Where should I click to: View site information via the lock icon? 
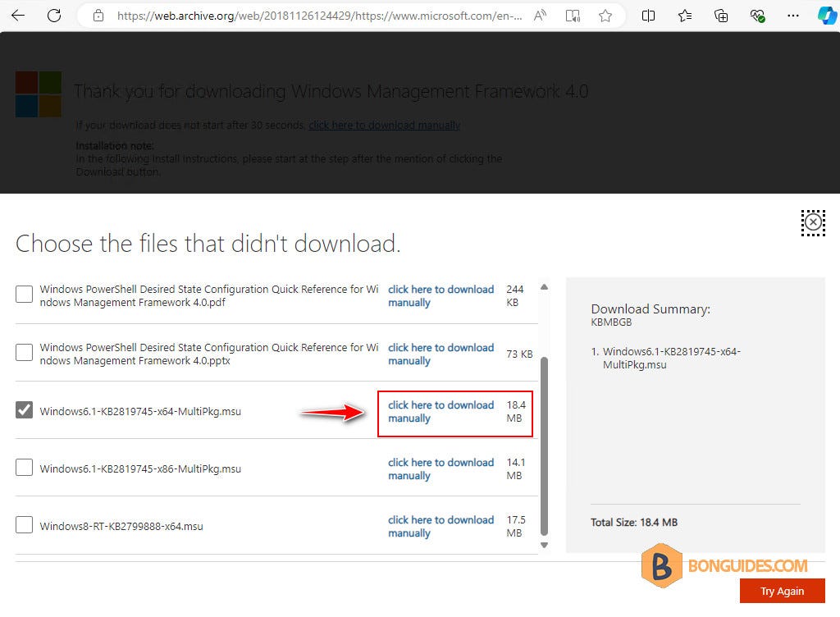[98, 15]
